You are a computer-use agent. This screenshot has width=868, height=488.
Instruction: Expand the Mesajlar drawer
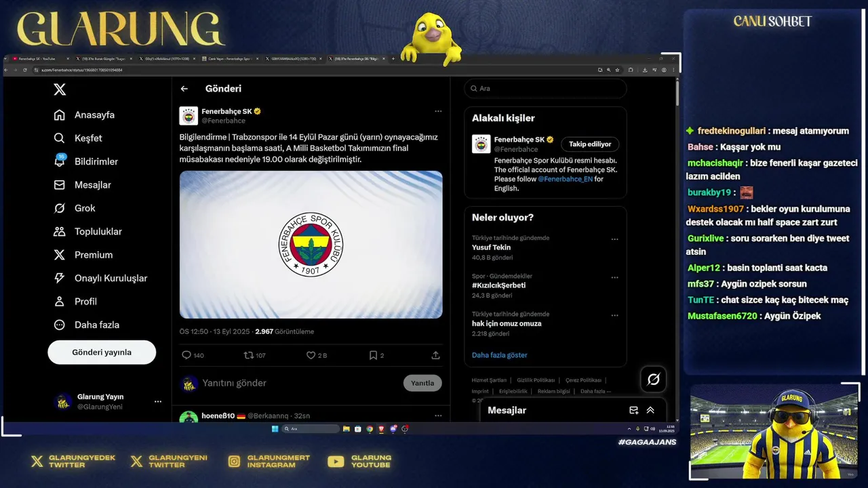[650, 410]
